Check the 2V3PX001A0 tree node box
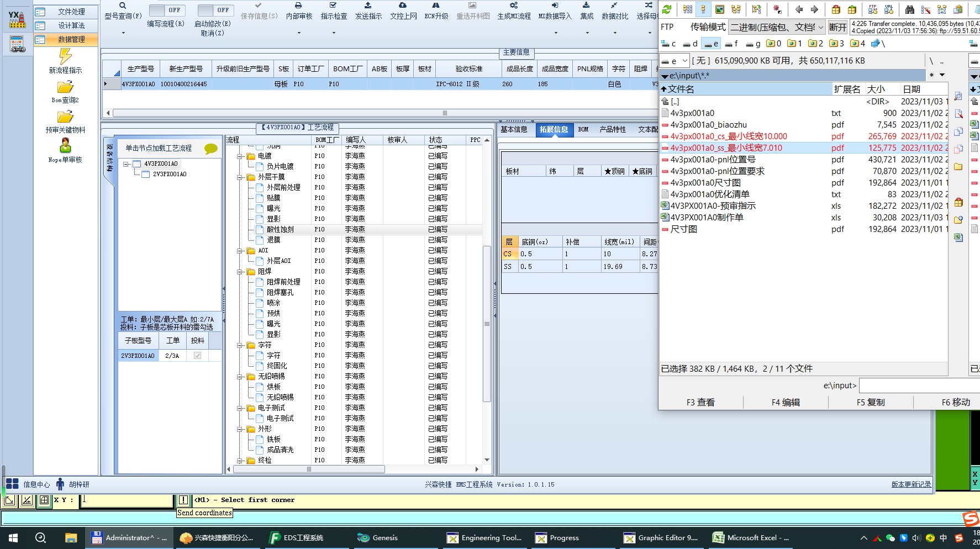This screenshot has height=549, width=980. [x=146, y=174]
